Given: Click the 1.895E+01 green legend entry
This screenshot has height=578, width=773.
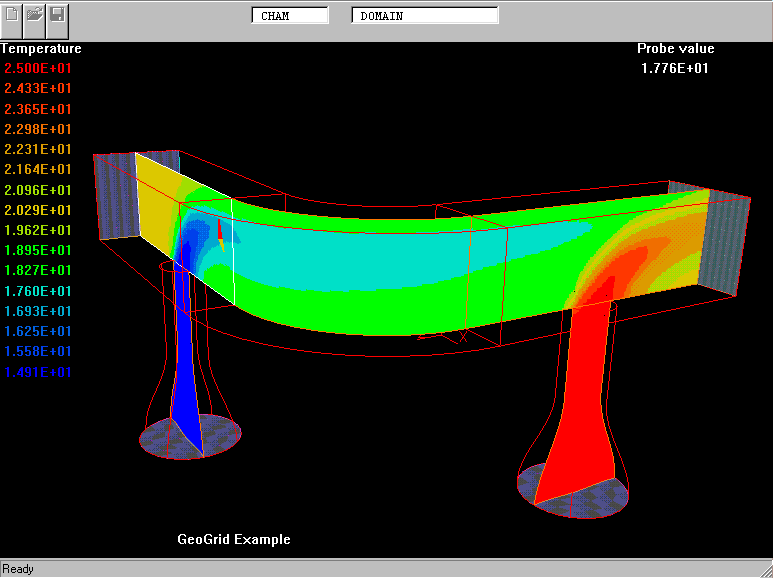Looking at the screenshot, I should 38,250.
